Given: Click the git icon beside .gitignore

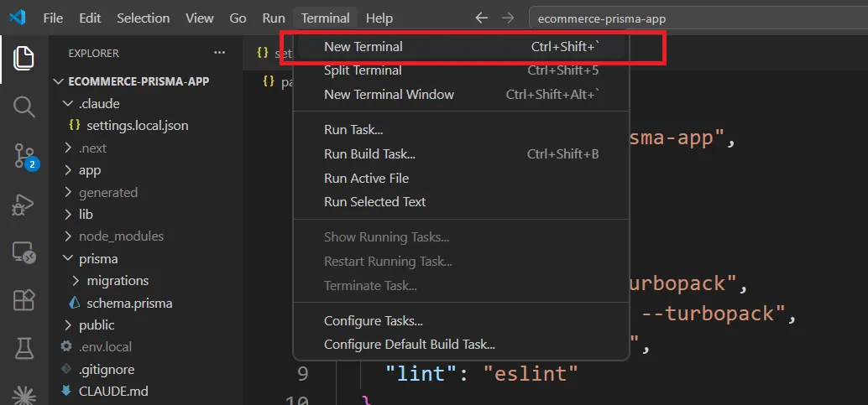Looking at the screenshot, I should coord(66,369).
